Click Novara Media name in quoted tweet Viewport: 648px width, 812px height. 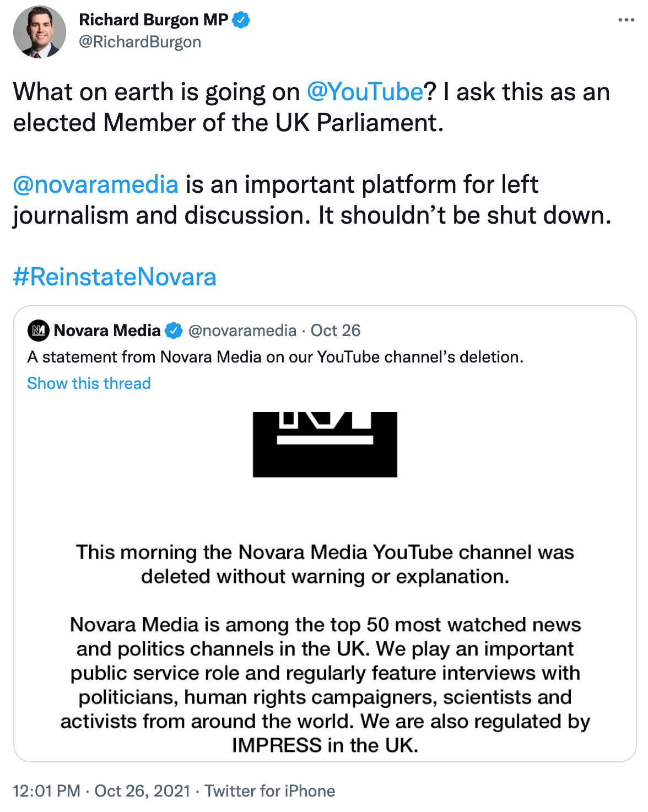coord(107,331)
